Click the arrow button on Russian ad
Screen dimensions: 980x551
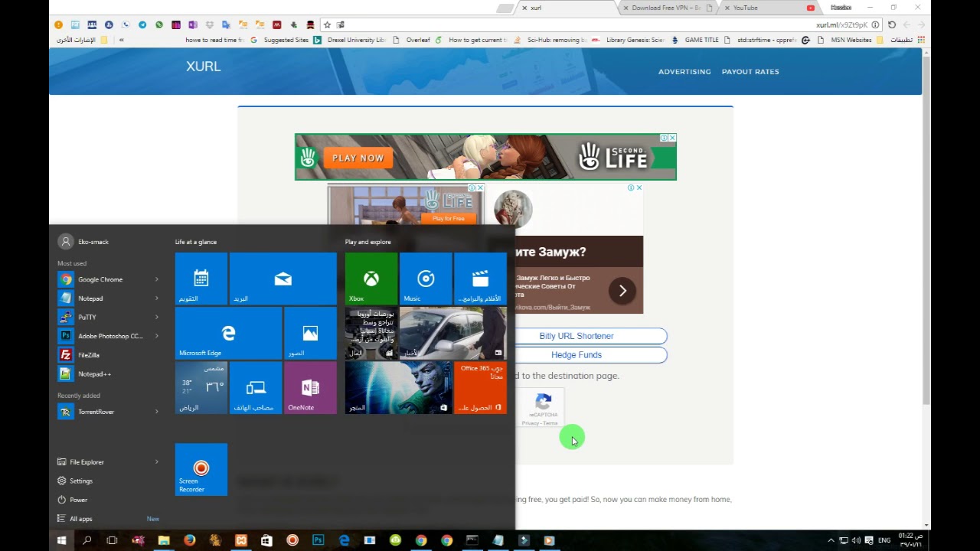click(622, 291)
